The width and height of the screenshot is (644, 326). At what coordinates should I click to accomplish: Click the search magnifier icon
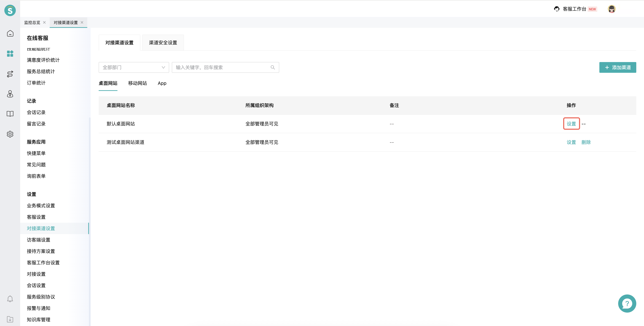273,67
